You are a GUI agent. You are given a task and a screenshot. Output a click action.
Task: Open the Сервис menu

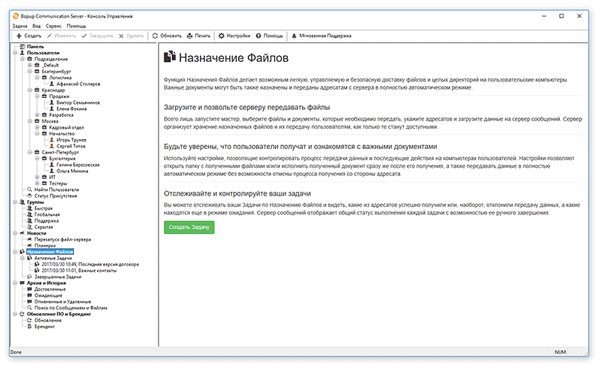(54, 26)
